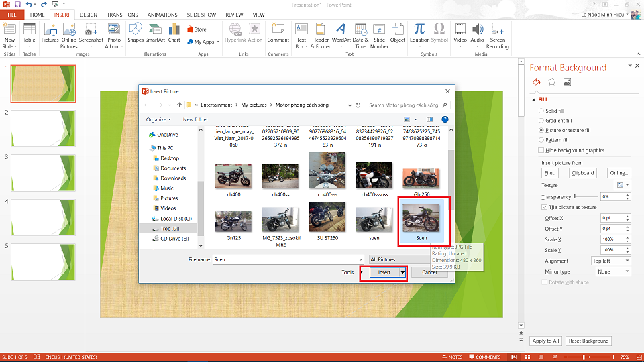Open the Insert button's dropdown arrow
The image size is (644, 362).
click(402, 273)
